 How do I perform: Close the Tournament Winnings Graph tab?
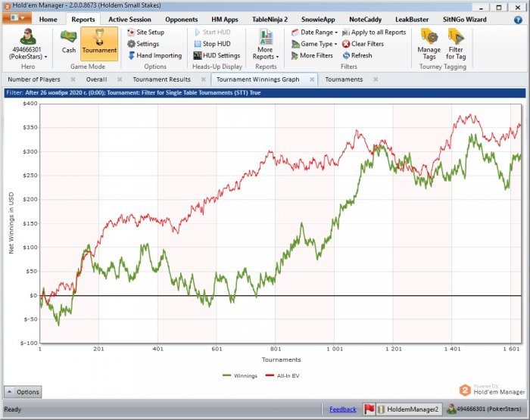click(x=312, y=79)
